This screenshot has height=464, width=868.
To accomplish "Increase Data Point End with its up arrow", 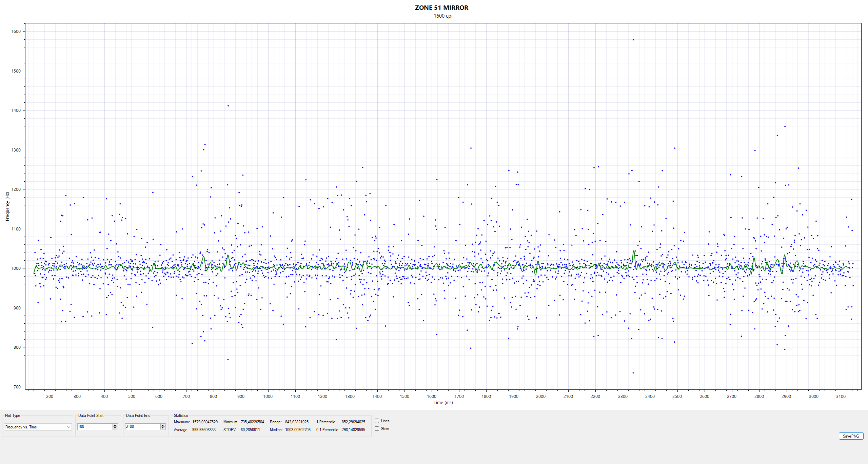I will coord(163,425).
